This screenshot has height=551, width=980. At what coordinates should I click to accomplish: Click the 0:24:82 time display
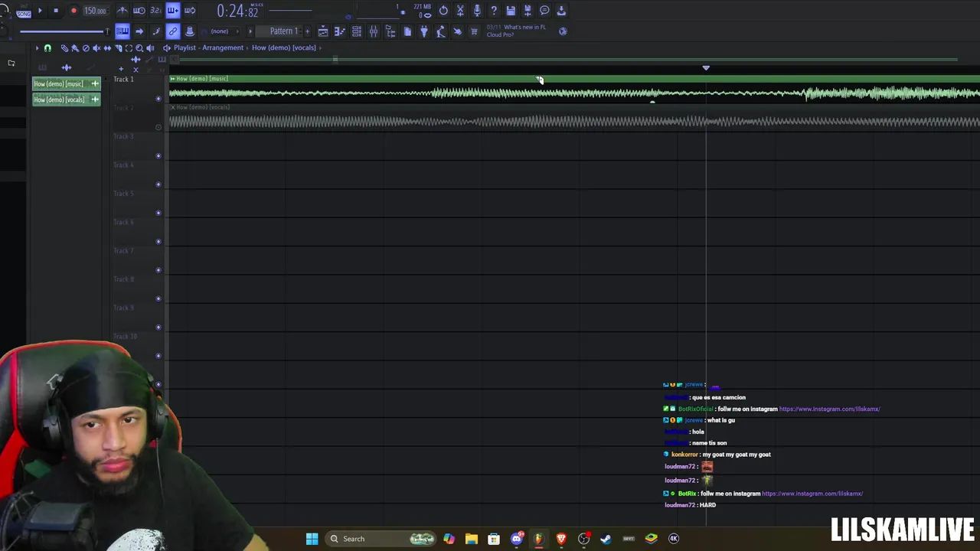point(237,11)
